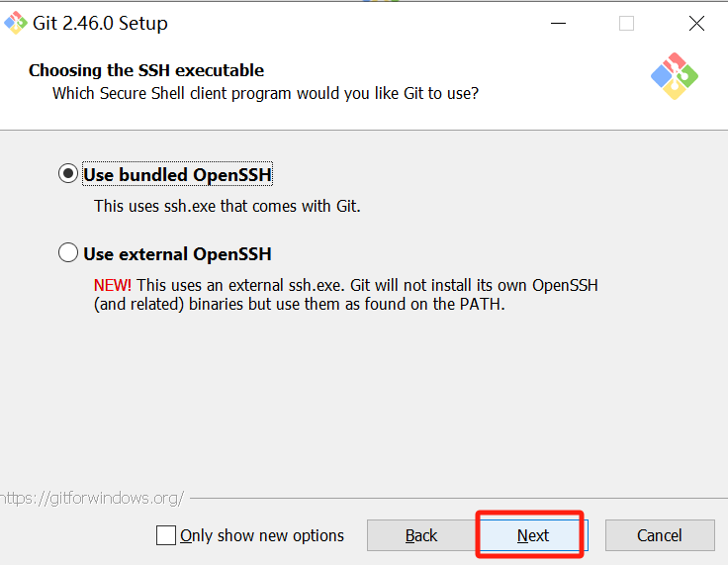Open the gitforwindows.org link
The image size is (728, 565).
[91, 498]
